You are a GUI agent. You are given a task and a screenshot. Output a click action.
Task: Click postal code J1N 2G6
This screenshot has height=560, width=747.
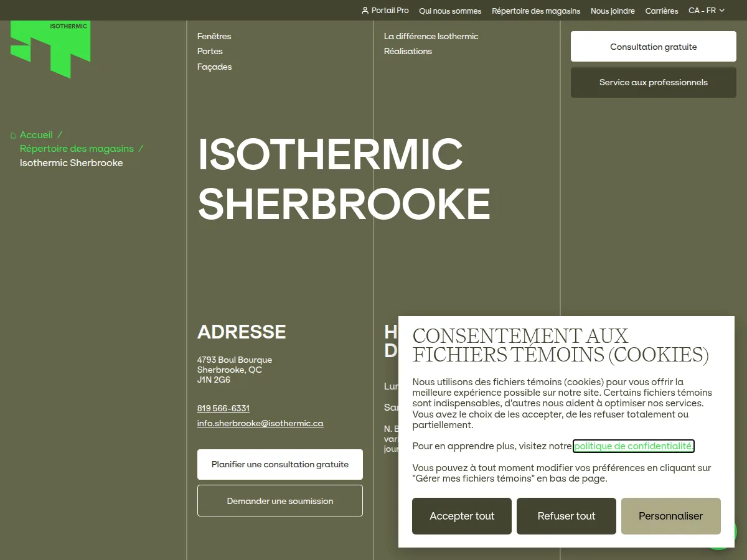click(x=214, y=380)
